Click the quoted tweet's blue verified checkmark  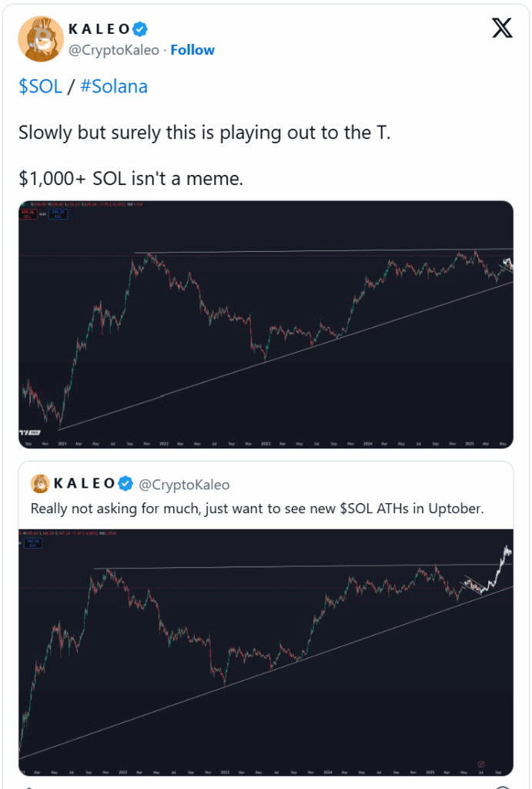125,484
